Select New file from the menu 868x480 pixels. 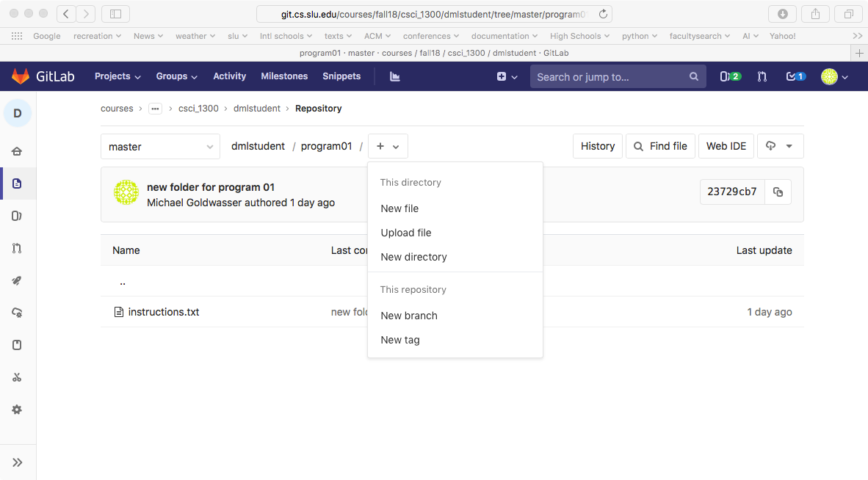pos(399,208)
